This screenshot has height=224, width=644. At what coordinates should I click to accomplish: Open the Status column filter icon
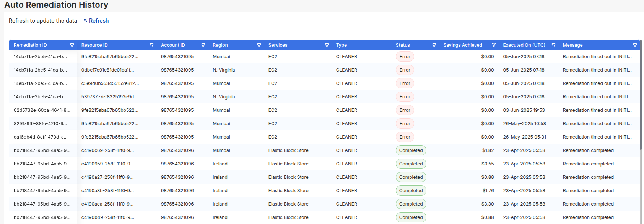(x=434, y=45)
